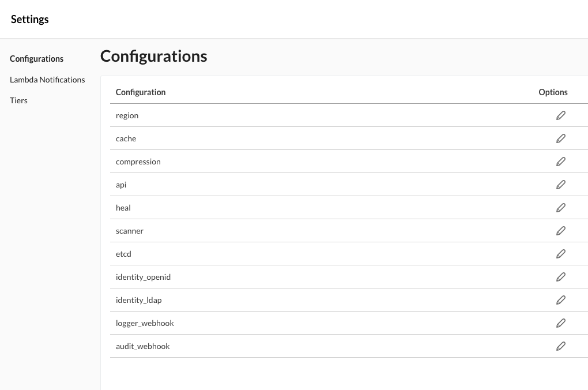Edit the cache configuration via pencil icon
This screenshot has width=588, height=390.
(561, 138)
